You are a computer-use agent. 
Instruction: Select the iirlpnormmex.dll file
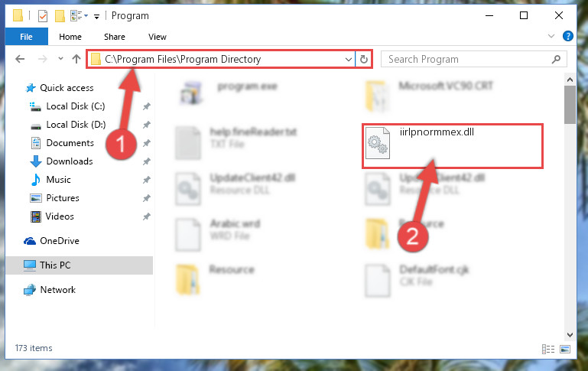click(452, 146)
